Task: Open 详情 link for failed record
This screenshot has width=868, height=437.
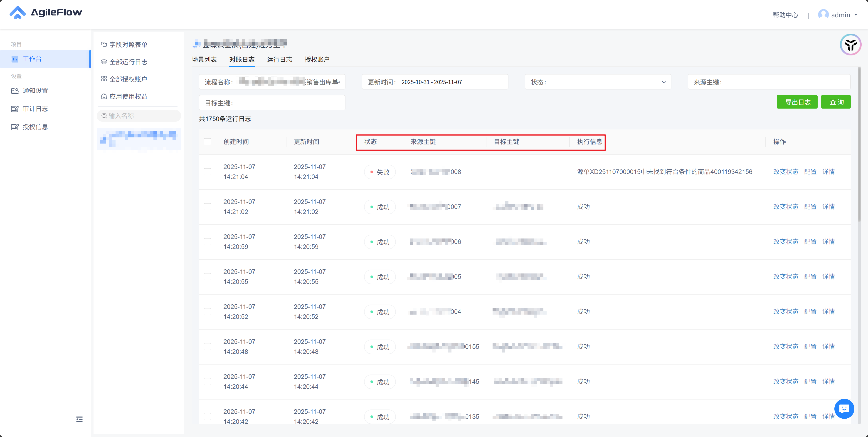Action: click(x=828, y=172)
